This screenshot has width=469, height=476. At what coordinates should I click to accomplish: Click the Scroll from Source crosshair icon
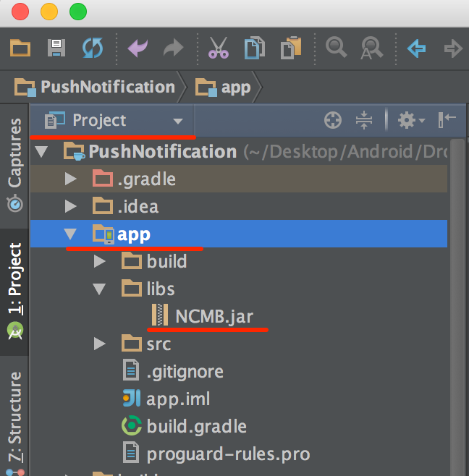coord(333,120)
